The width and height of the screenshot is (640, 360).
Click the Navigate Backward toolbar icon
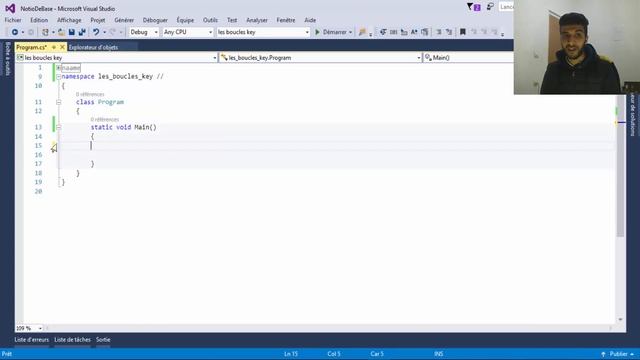[x=15, y=32]
